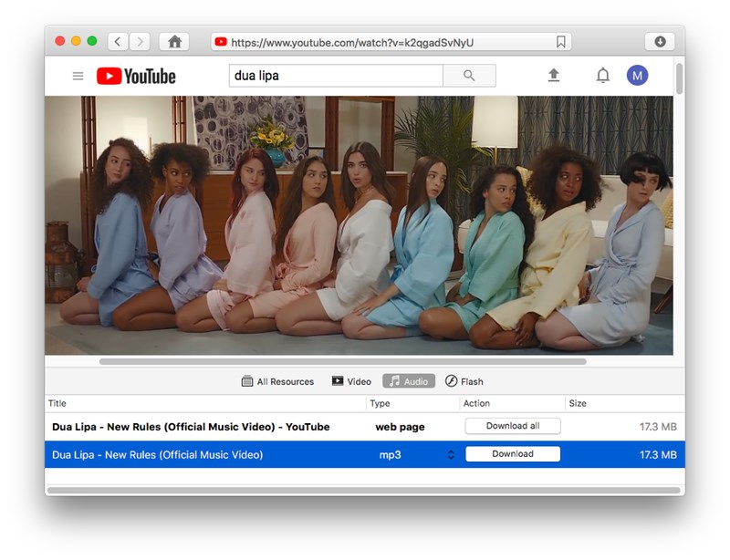Viewport: 730px width, 560px height.
Task: Click the address bar URL field
Action: (x=391, y=42)
